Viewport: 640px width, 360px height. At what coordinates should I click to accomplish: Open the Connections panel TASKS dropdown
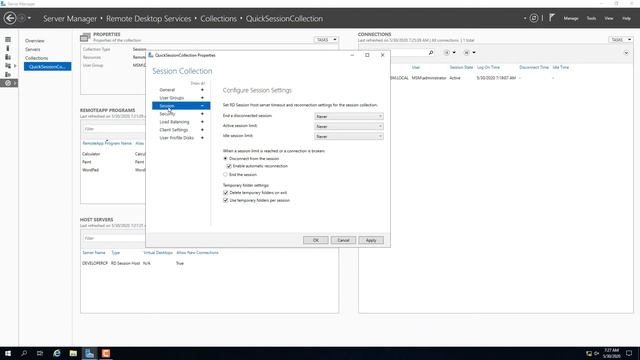point(621,40)
